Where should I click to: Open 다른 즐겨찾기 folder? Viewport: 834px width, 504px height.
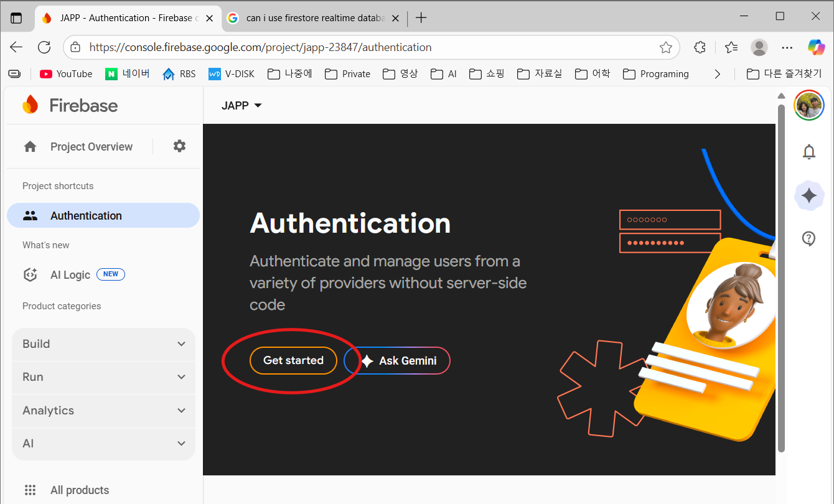point(784,74)
